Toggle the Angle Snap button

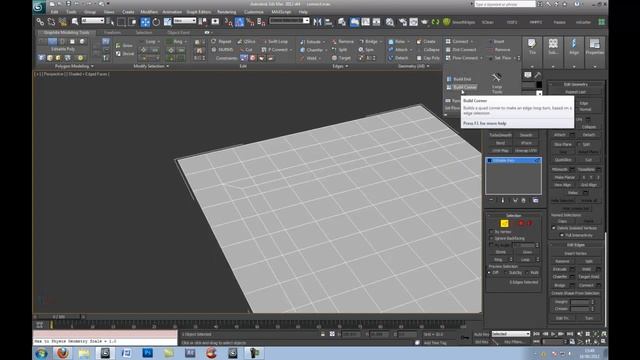(x=240, y=22)
